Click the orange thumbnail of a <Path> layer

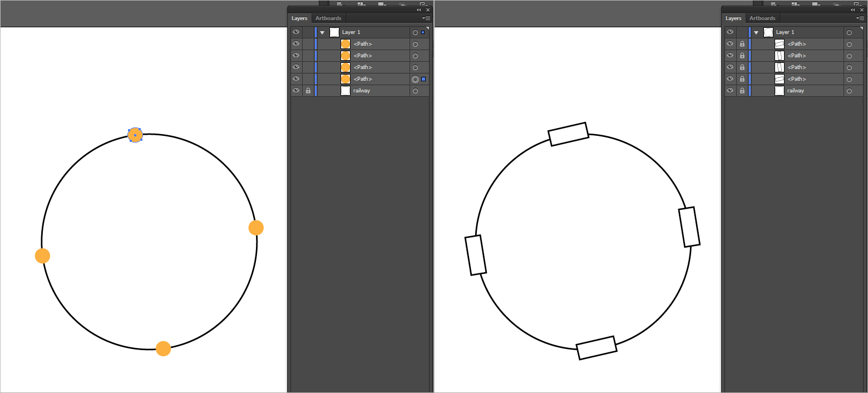(345, 43)
